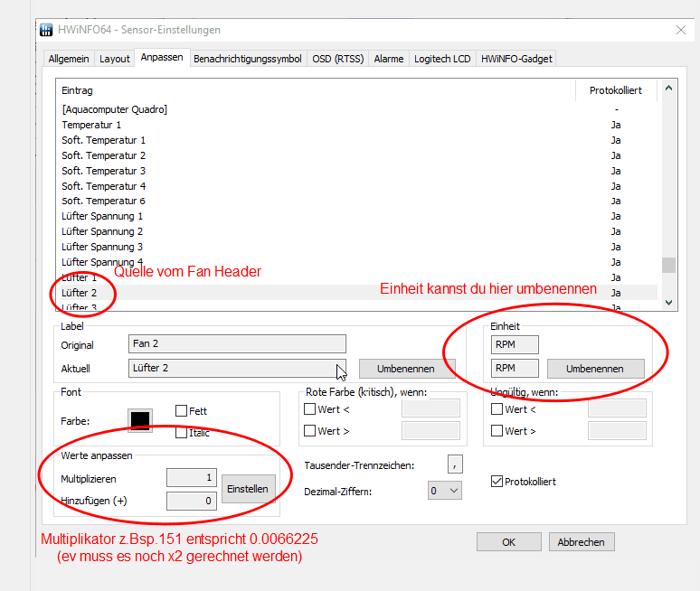Select the 'Temperatur 1' row

(x=359, y=125)
